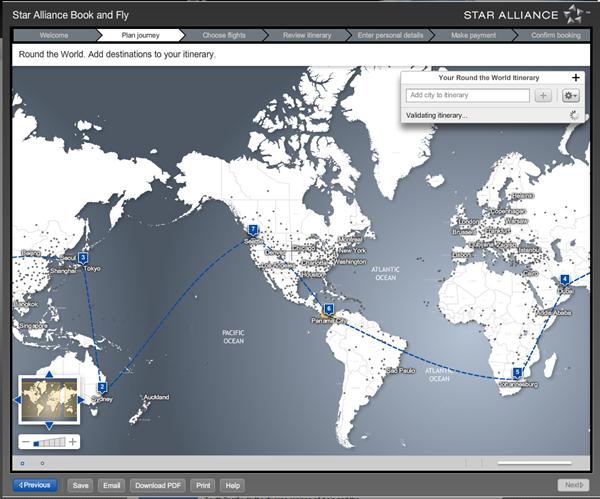Image resolution: width=600 pixels, height=499 pixels.
Task: Go to the Welcome step
Action: pyautogui.click(x=54, y=35)
